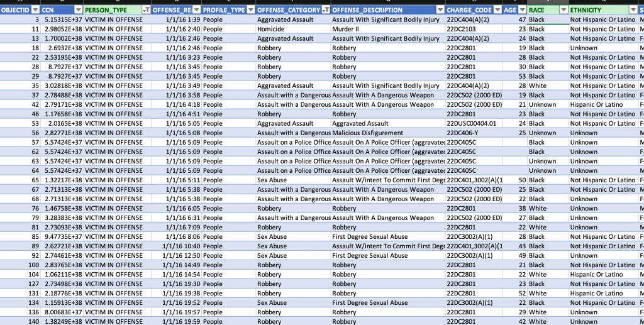
Task: Open the CCN column filter dropdown
Action: (x=78, y=10)
